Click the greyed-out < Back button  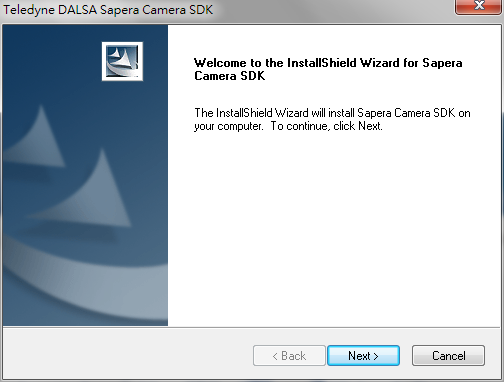pos(289,355)
